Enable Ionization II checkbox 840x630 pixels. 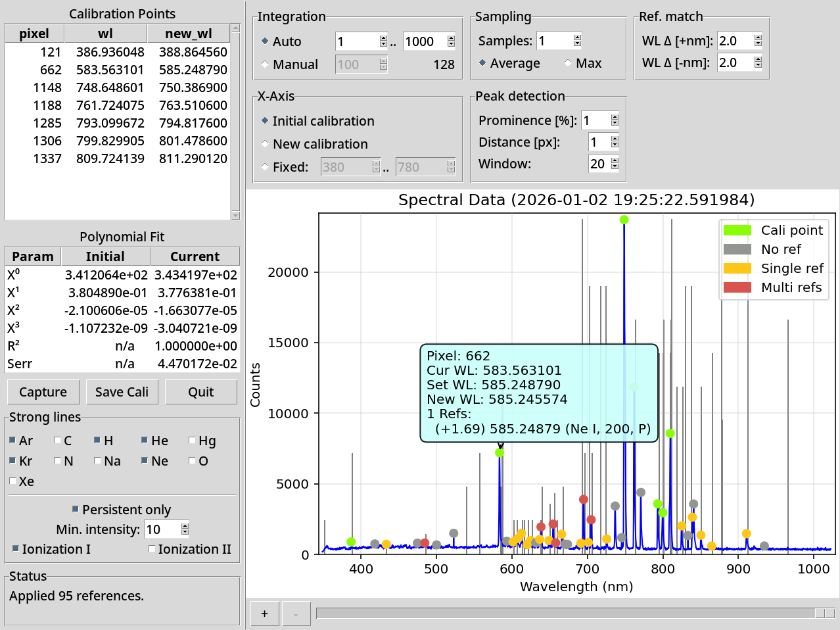click(x=152, y=549)
